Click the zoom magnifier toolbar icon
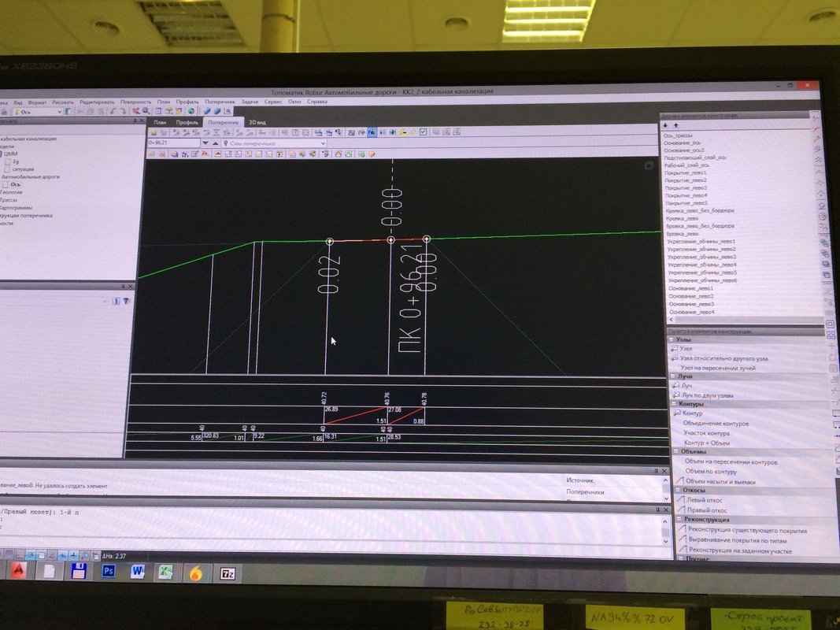The width and height of the screenshot is (840, 630). point(146,111)
